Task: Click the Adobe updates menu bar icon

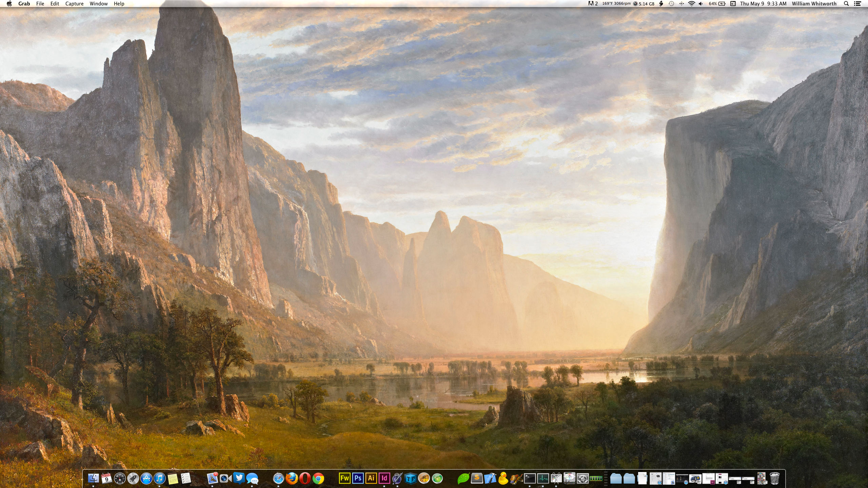Action: [593, 4]
